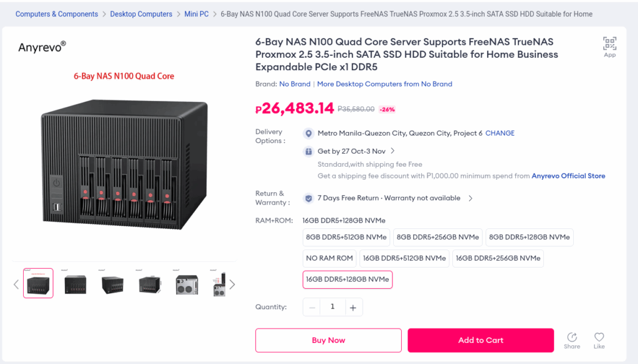Image resolution: width=638 pixels, height=364 pixels.
Task: Show next product thumbnails with right arrow
Action: [x=232, y=284]
